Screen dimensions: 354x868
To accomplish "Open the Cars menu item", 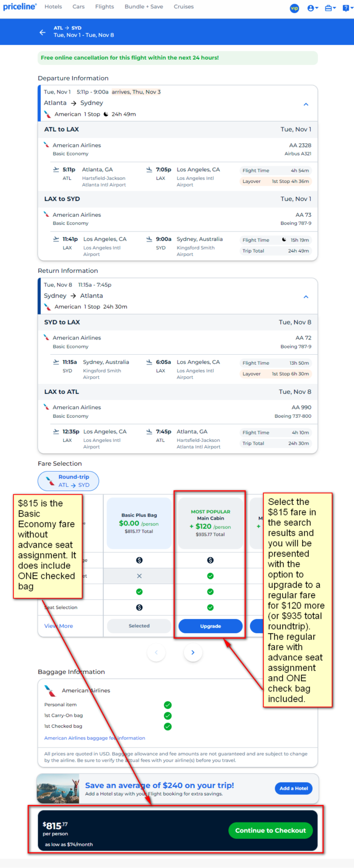I will tap(79, 7).
